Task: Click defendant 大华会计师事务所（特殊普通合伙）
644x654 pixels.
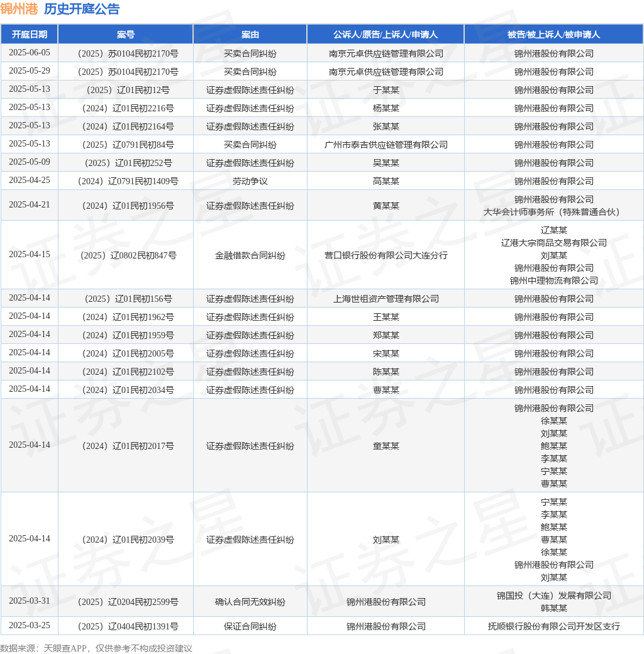Action: [553, 212]
